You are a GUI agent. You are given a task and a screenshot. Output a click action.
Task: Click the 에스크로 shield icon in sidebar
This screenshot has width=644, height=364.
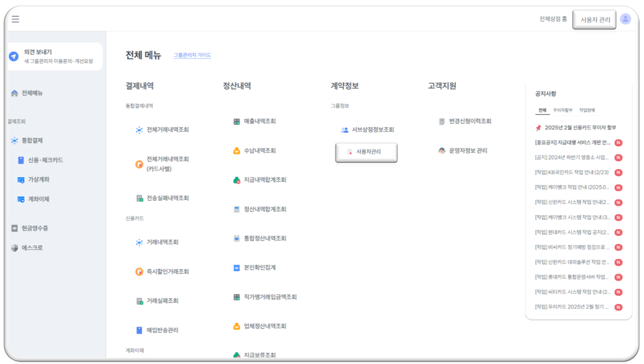pyautogui.click(x=14, y=248)
